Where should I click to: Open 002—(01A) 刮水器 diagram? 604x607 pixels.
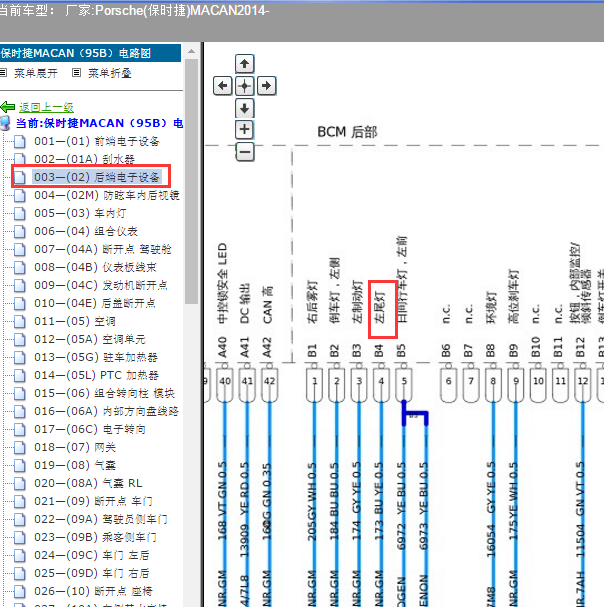pos(84,159)
